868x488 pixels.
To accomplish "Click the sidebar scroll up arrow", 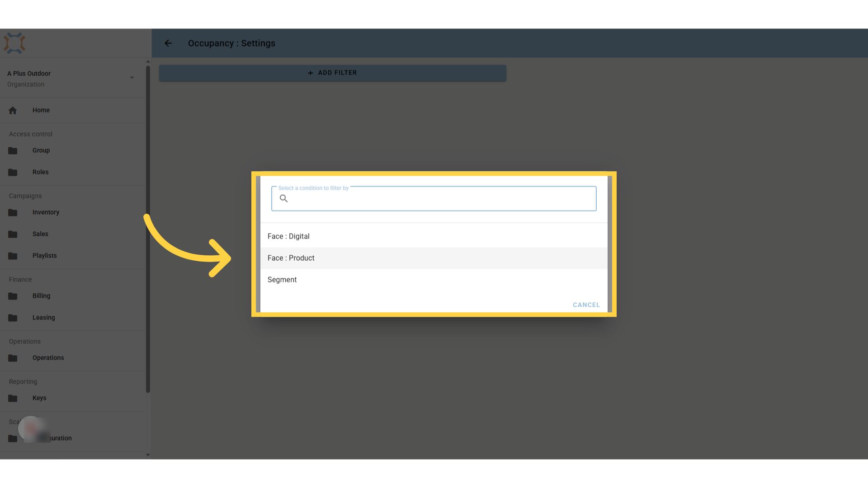I will pyautogui.click(x=148, y=61).
